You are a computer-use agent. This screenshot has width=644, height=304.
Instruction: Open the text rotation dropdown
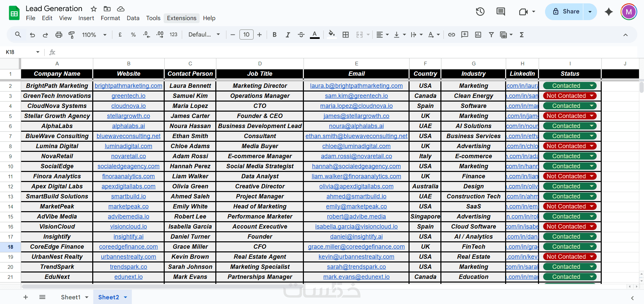click(x=434, y=35)
